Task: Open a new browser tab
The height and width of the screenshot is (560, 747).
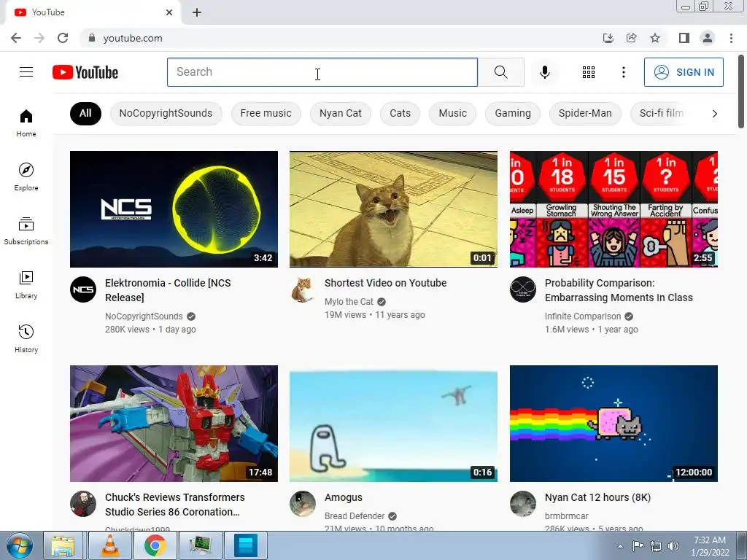Action: click(197, 12)
